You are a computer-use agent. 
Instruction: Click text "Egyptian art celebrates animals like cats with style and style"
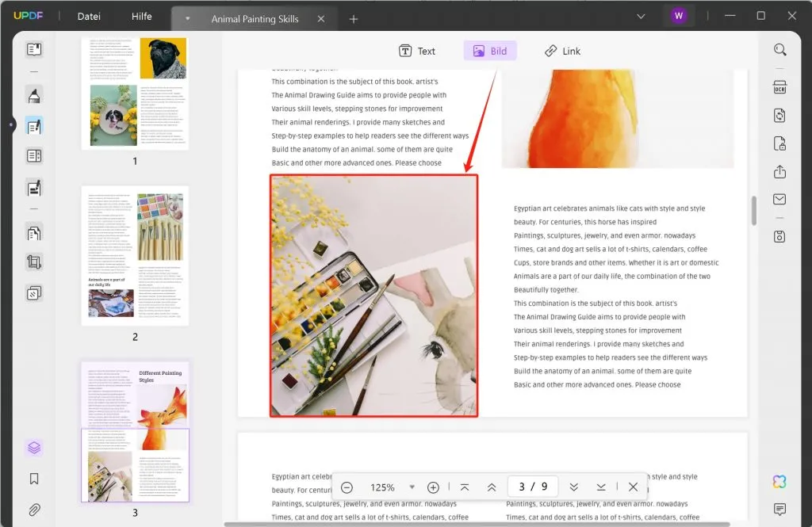point(609,208)
